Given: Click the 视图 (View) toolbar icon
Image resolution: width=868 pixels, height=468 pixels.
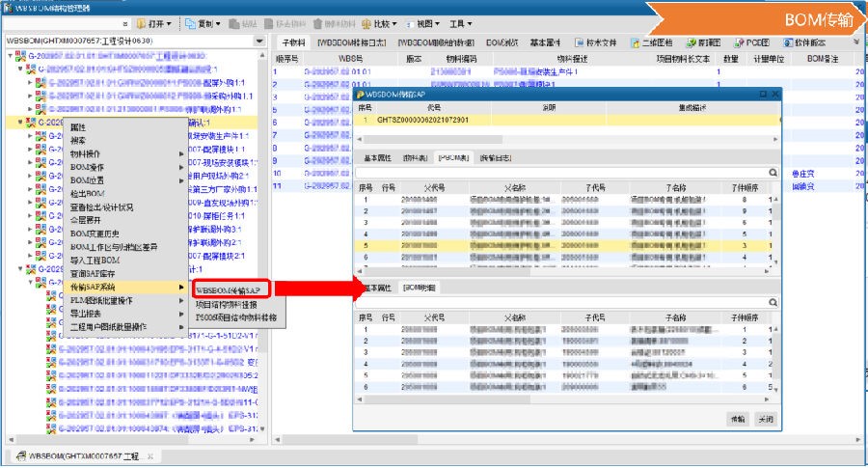Looking at the screenshot, I should (x=421, y=23).
